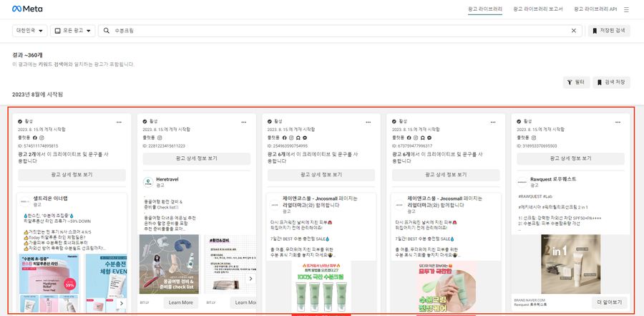Click Instagram icon on ad ID 254963590754995
The height and width of the screenshot is (316, 644).
(x=291, y=138)
